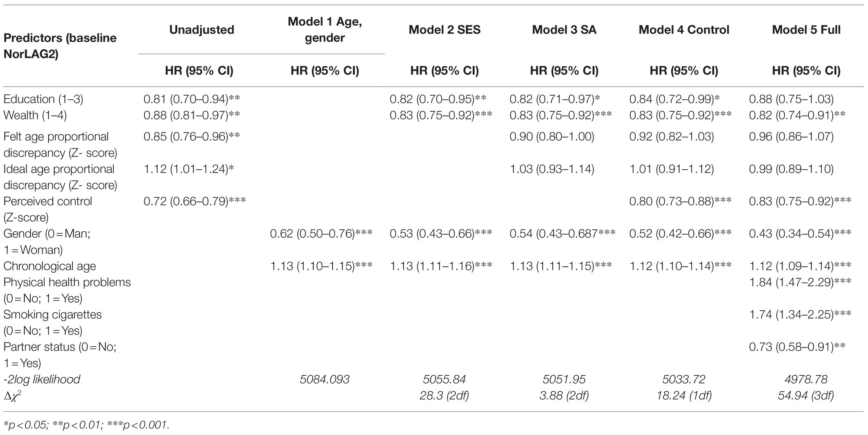Select the Education (1–3) row label
This screenshot has height=435, width=868.
coord(43,99)
